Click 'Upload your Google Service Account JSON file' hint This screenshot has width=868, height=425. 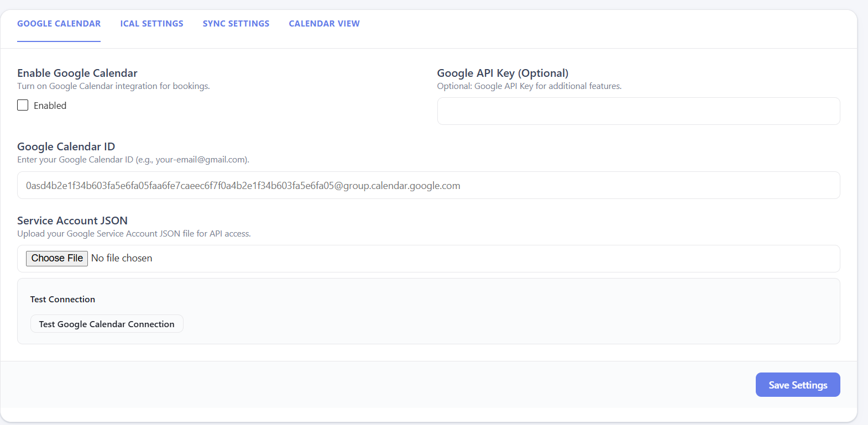[134, 234]
